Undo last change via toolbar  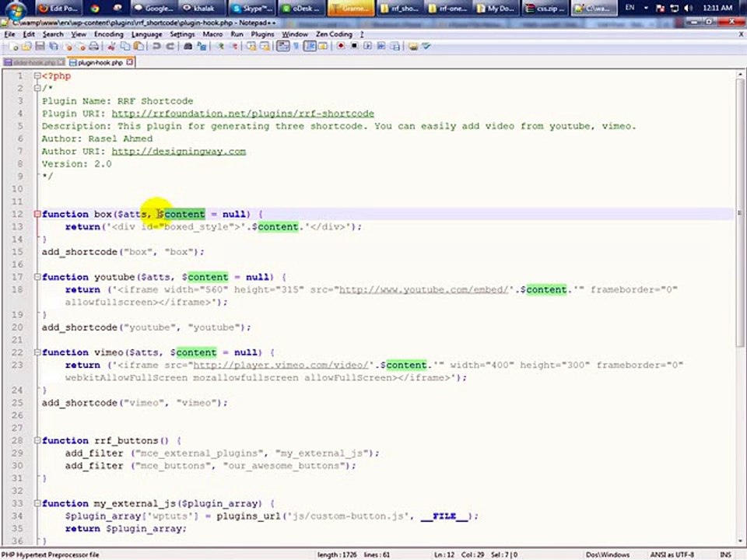(156, 46)
